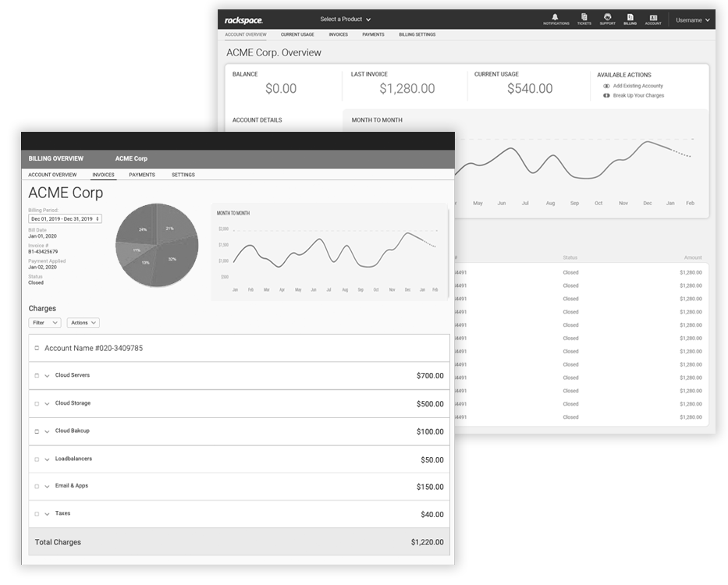
Task: Go to Account Overview tab in front window
Action: [x=52, y=175]
